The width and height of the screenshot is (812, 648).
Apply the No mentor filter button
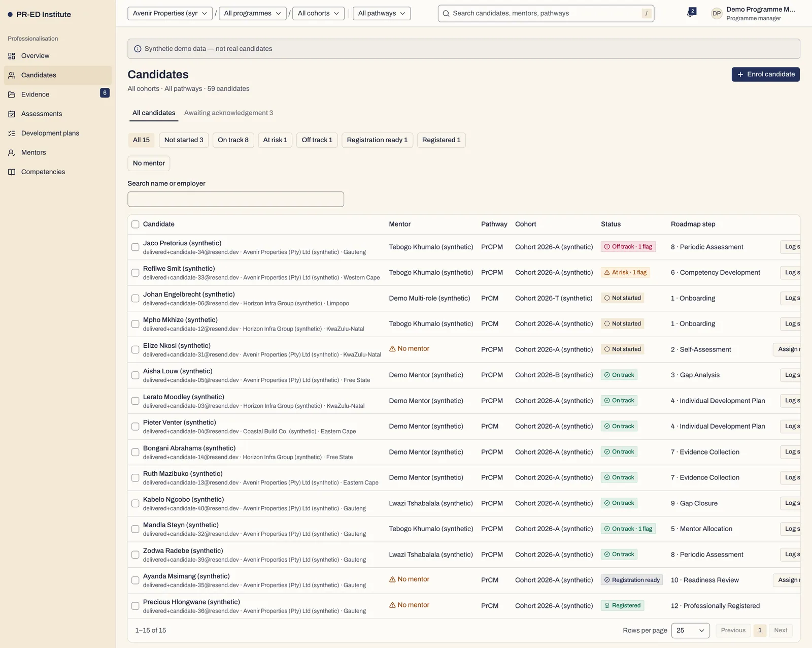pos(149,163)
